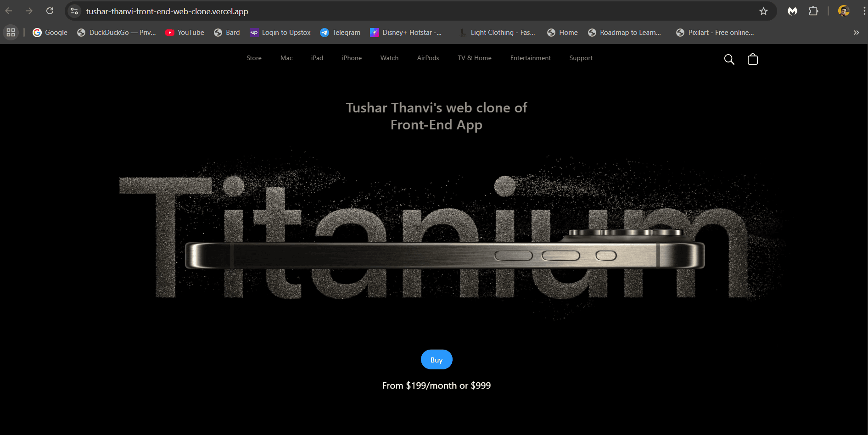Open the Telegram bookmark
Image resolution: width=868 pixels, height=435 pixels.
click(340, 33)
